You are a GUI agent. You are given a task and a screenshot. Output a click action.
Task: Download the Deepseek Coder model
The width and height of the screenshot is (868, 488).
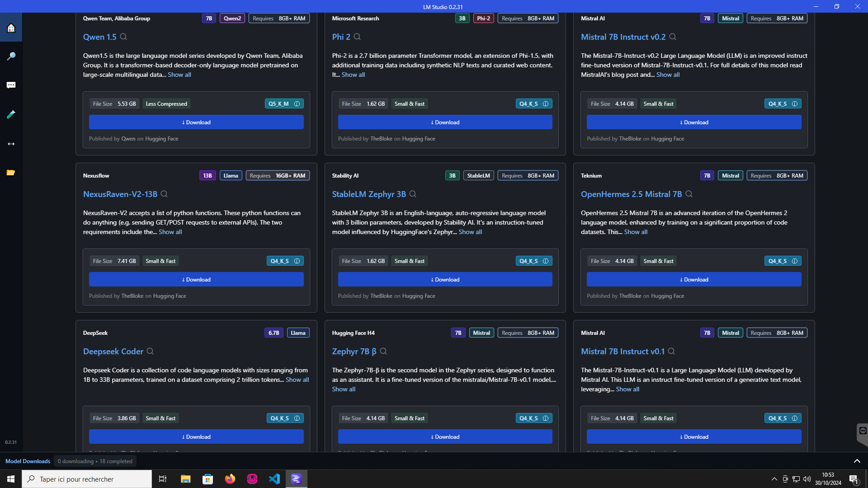196,436
